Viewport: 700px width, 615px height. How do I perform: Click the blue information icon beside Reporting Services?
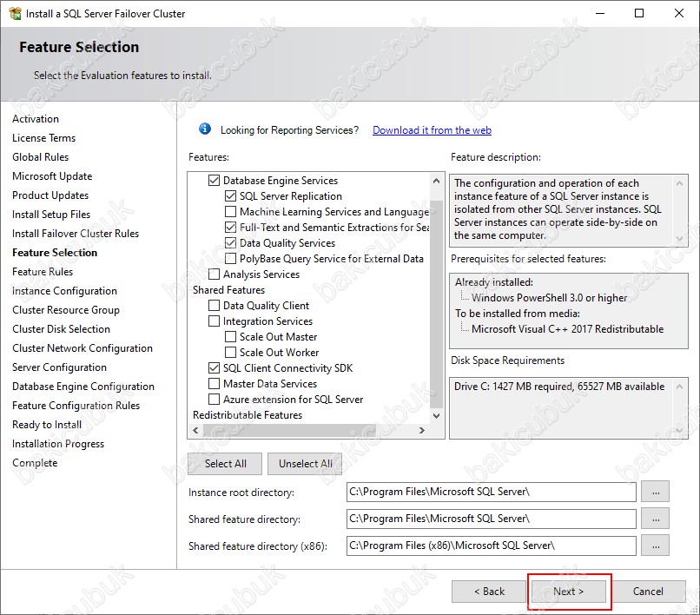click(x=205, y=129)
